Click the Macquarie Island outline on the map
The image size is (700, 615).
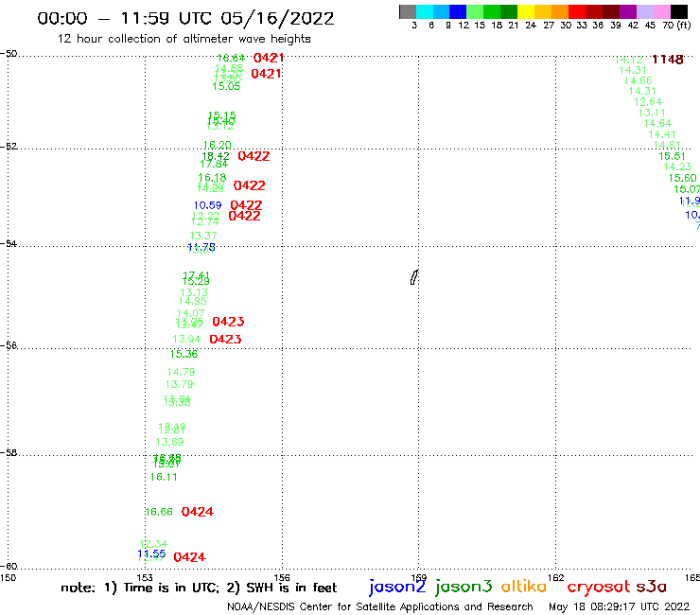[414, 277]
